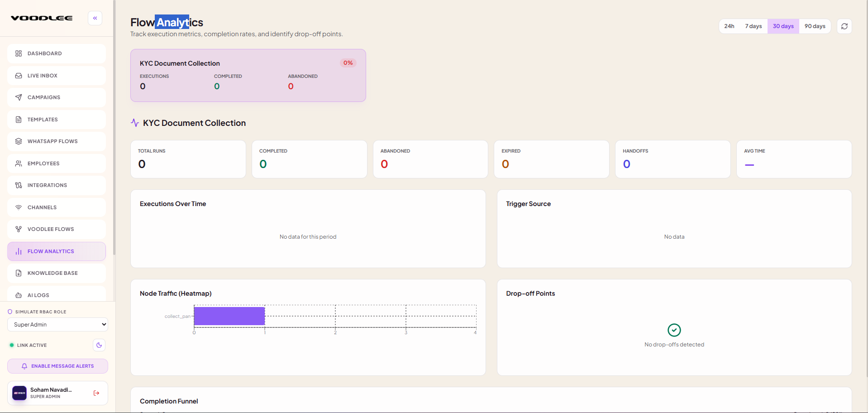Select the 90 days time range

(815, 26)
